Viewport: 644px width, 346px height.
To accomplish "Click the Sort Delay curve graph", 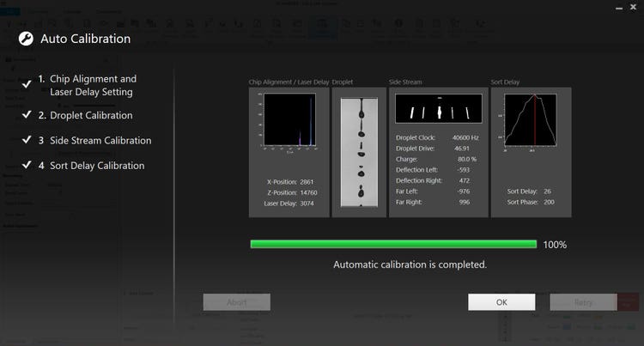I will 531,119.
